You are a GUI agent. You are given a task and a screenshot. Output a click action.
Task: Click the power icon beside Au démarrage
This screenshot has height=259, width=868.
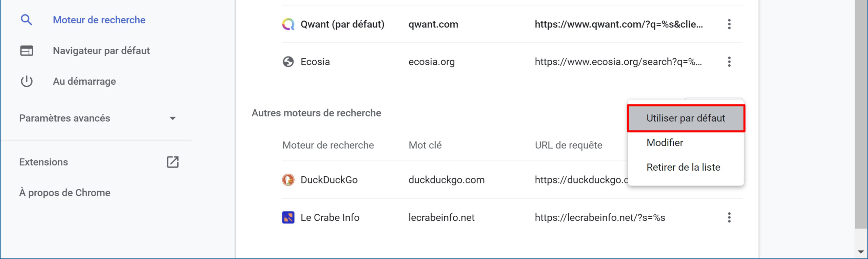[x=26, y=81]
